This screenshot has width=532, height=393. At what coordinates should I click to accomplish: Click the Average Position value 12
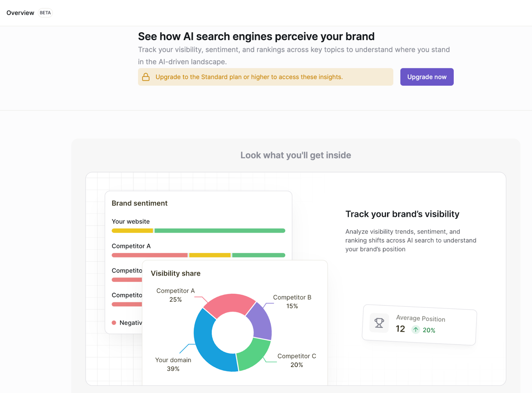point(400,329)
